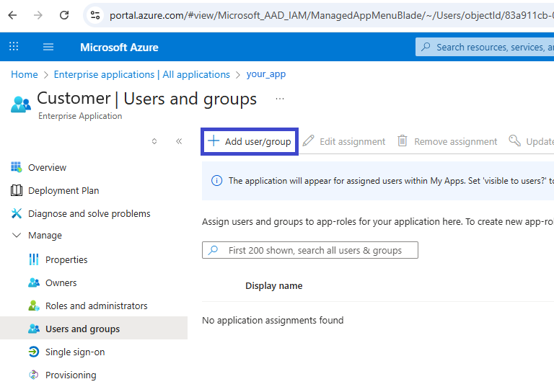The height and width of the screenshot is (392, 554).
Task: Select Users and groups menu item
Action: point(94,329)
